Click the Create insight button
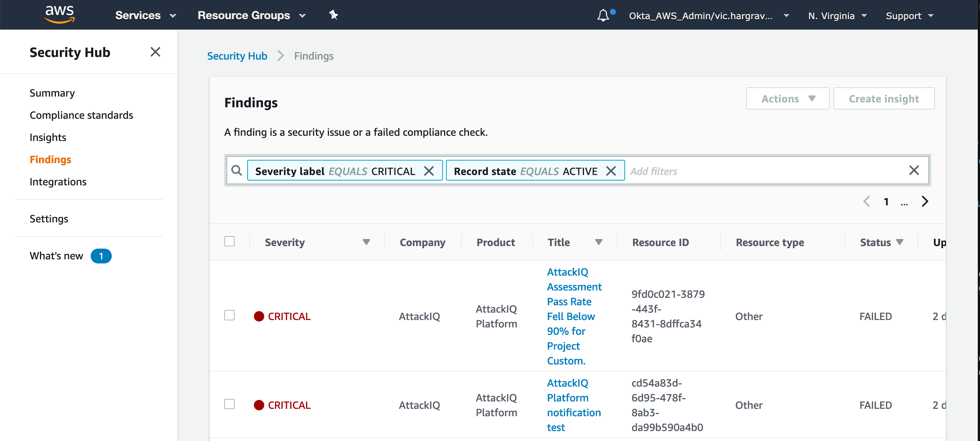The width and height of the screenshot is (980, 441). pos(883,99)
